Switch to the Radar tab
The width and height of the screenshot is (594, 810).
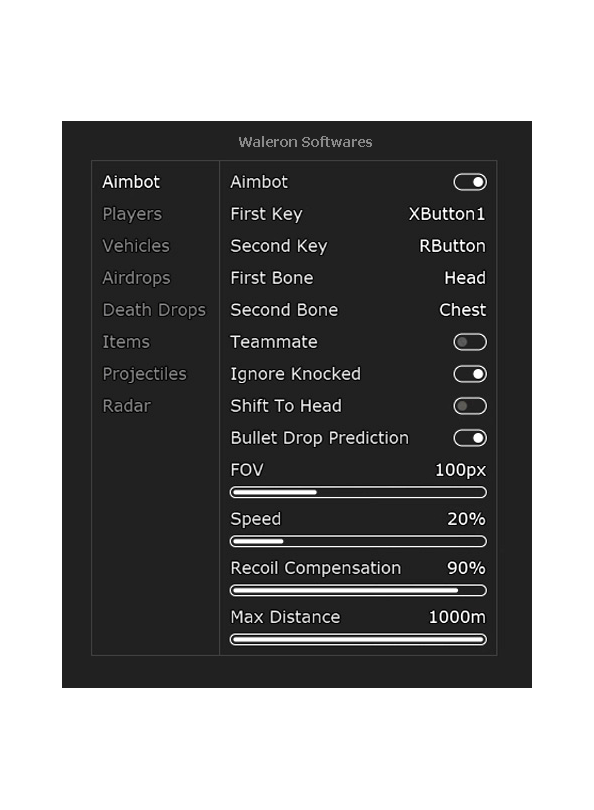tap(127, 406)
